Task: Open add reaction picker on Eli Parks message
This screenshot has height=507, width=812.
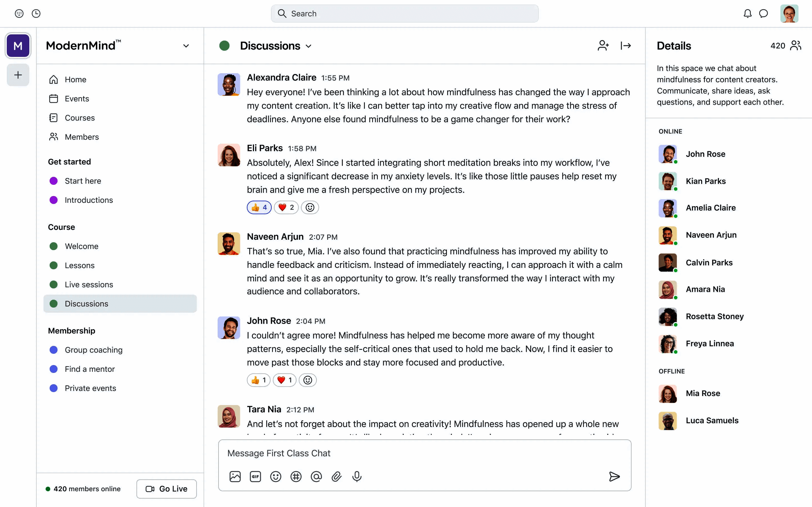Action: (x=310, y=207)
